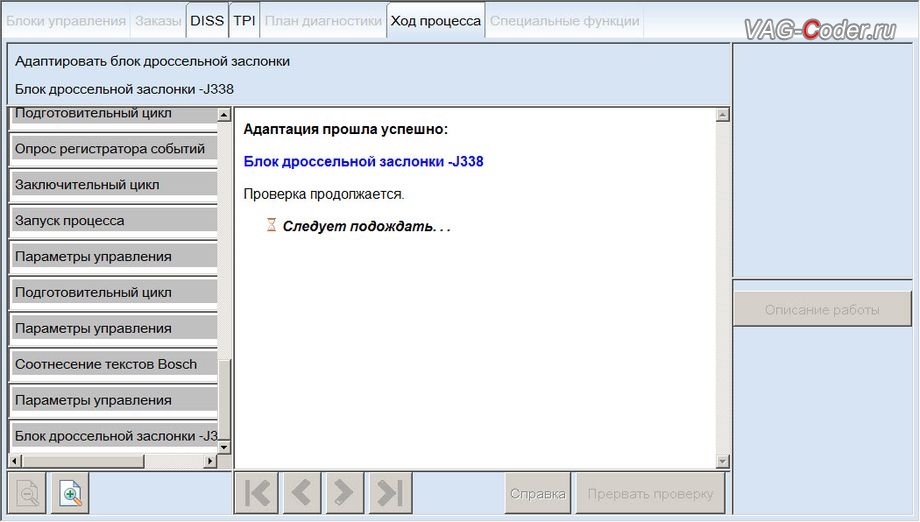Jump to first page navigation arrow

[257, 493]
